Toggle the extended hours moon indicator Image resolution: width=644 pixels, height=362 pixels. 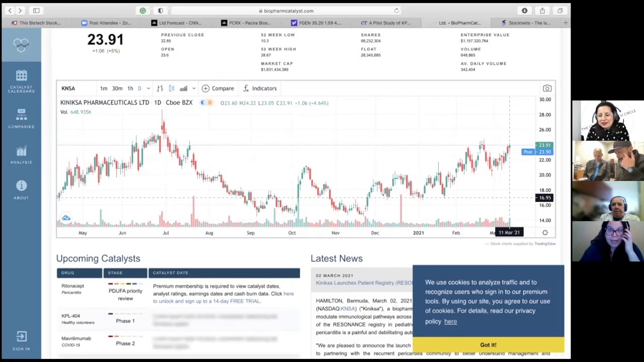(x=202, y=103)
